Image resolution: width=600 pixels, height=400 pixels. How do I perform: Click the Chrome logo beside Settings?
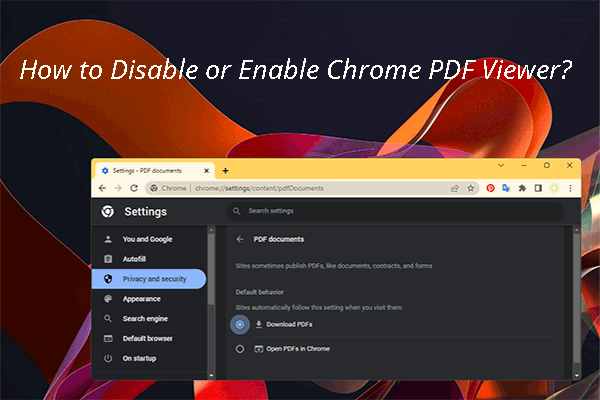(108, 211)
